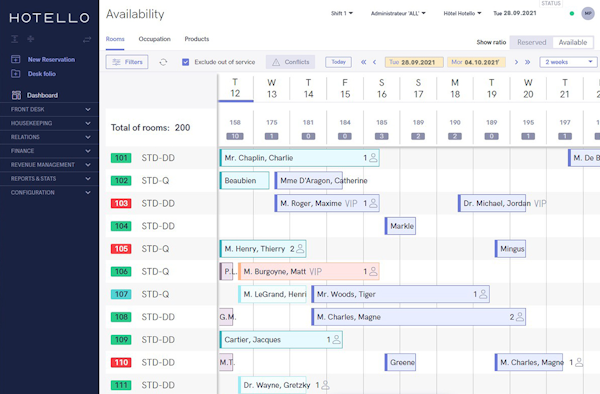The image size is (600, 394).
Task: Open the Hôtel Hotello dropdown
Action: click(x=462, y=13)
